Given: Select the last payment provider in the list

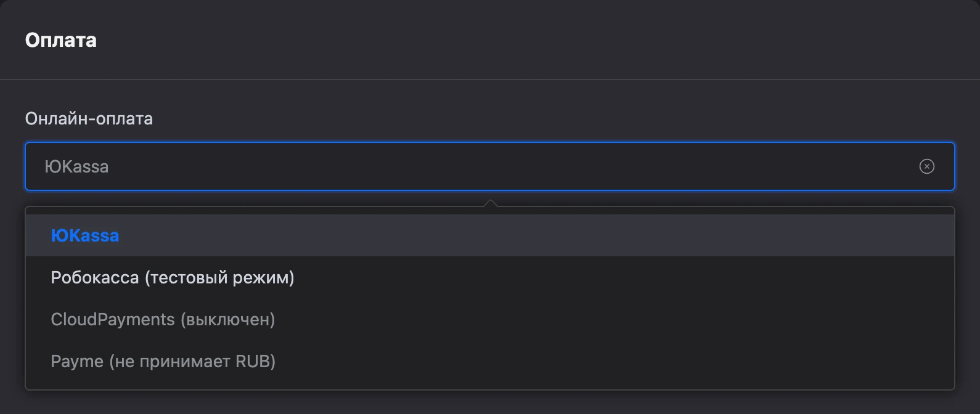Looking at the screenshot, I should 489,361.
